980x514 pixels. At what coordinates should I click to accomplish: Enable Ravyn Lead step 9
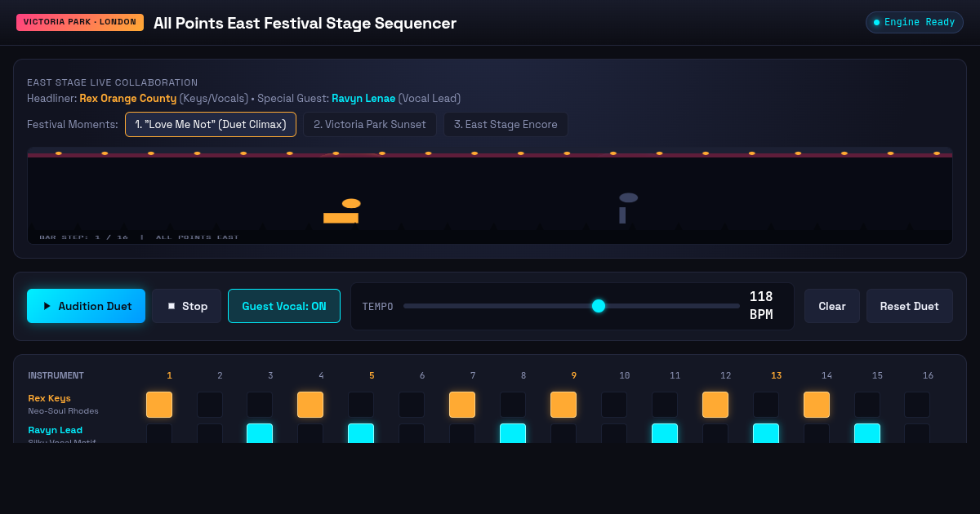point(563,433)
